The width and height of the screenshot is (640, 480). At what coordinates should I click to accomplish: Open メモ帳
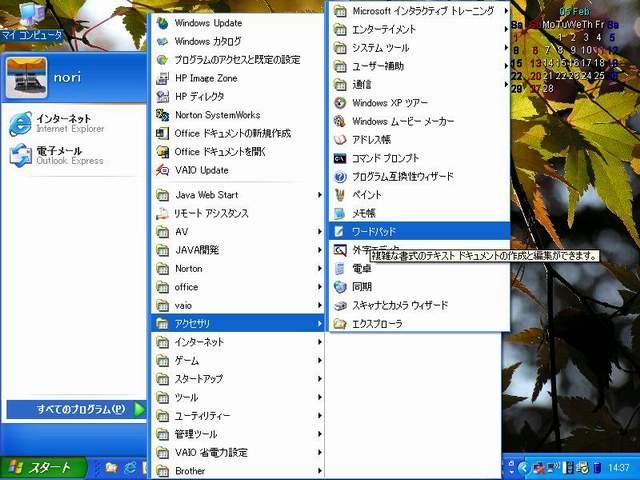click(x=420, y=213)
